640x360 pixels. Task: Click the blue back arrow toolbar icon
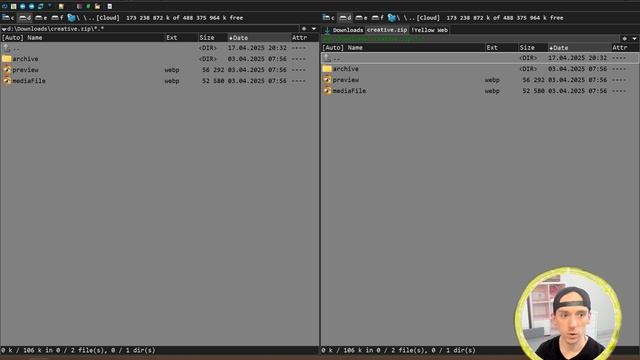click(22, 6)
